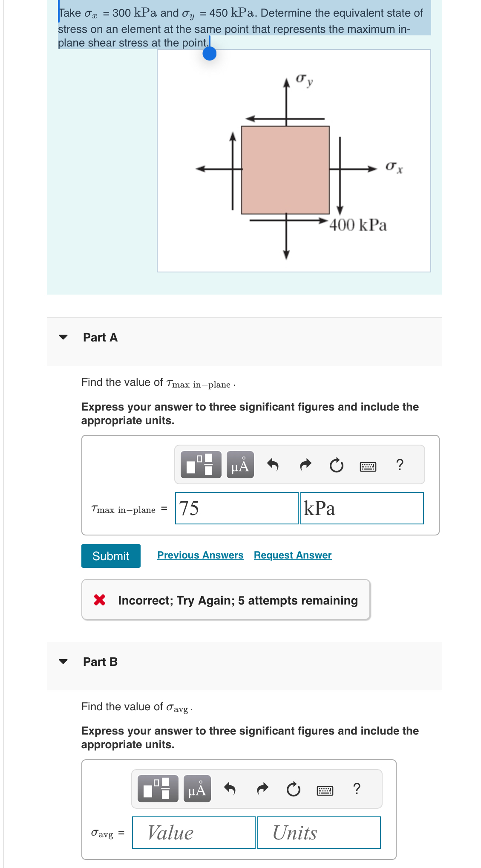Click the undo arrow in Part A editor
The image size is (481, 868).
pos(273,465)
